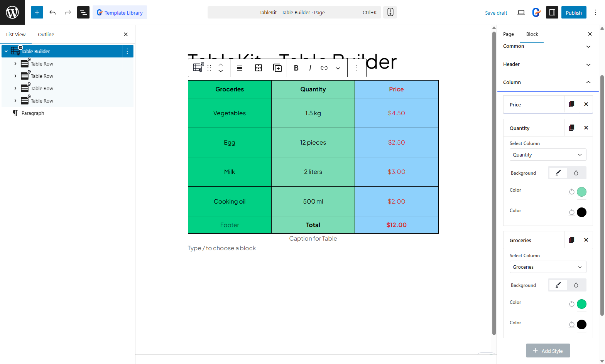
Task: Toggle bold text formatting
Action: point(296,68)
